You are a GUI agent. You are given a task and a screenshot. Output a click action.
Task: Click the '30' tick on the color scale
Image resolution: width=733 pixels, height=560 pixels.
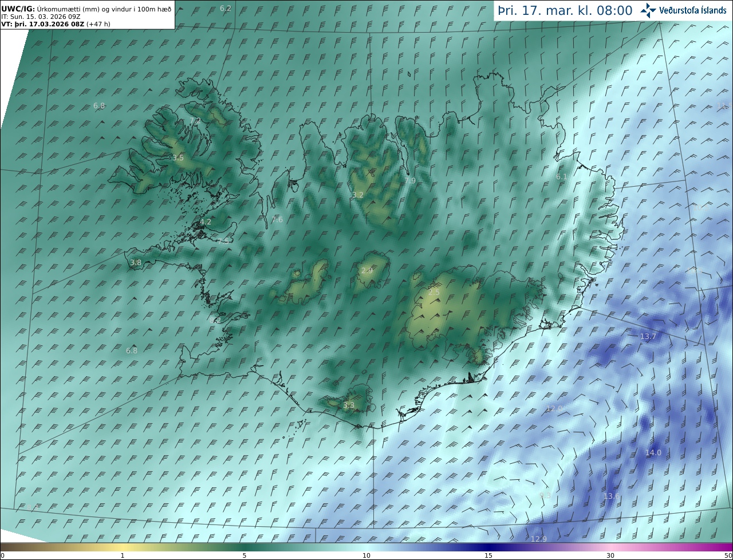pos(610,556)
